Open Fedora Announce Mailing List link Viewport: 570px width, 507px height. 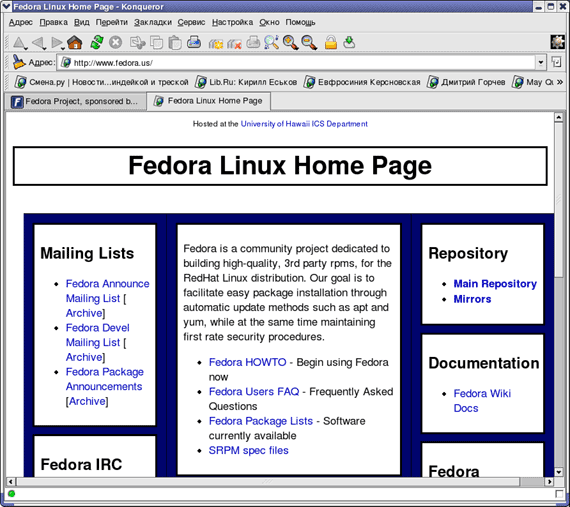(108, 291)
